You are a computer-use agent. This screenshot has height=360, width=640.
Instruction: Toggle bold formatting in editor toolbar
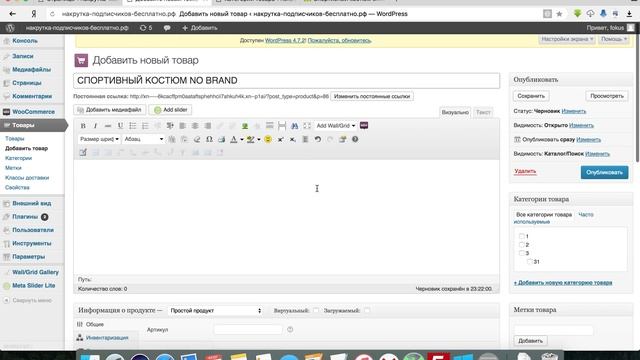pyautogui.click(x=83, y=126)
